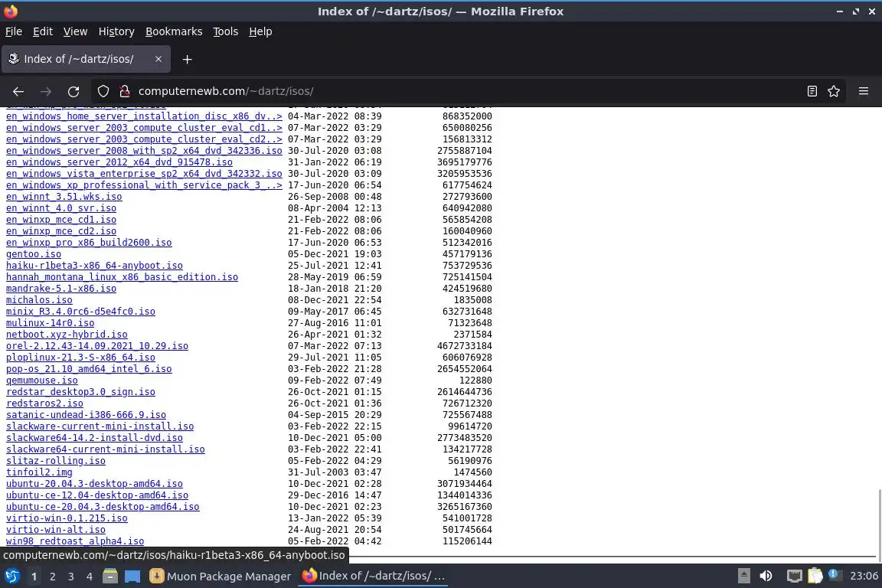This screenshot has width=882, height=588.
Task: Download pop-os_21.10_amd64_intel_6.iso
Action: click(89, 369)
